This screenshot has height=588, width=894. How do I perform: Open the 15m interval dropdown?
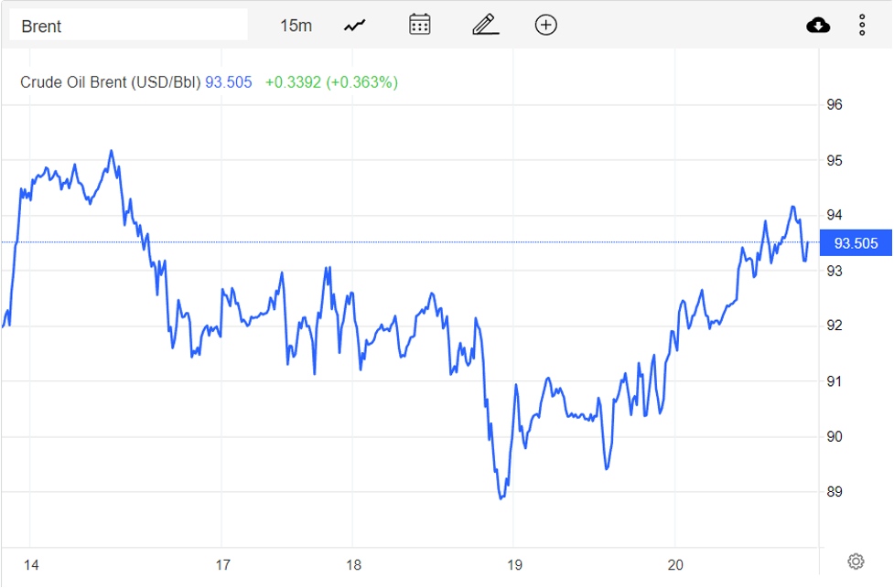(x=296, y=26)
